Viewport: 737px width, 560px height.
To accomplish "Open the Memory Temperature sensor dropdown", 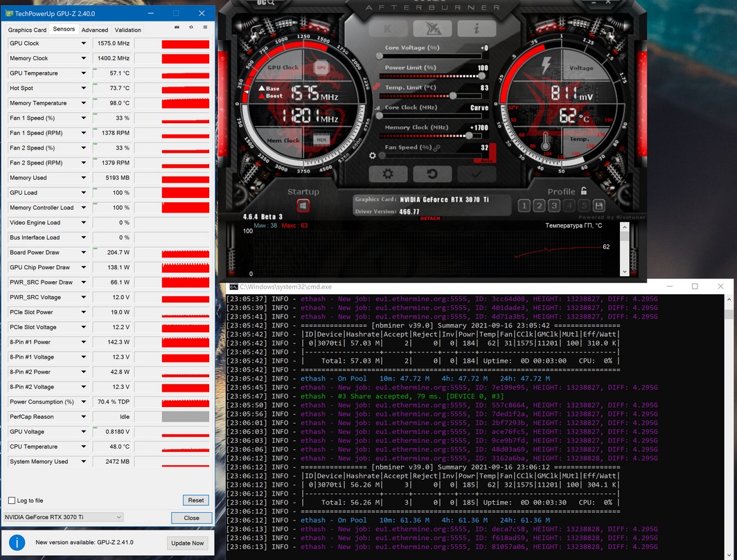I will tap(83, 103).
